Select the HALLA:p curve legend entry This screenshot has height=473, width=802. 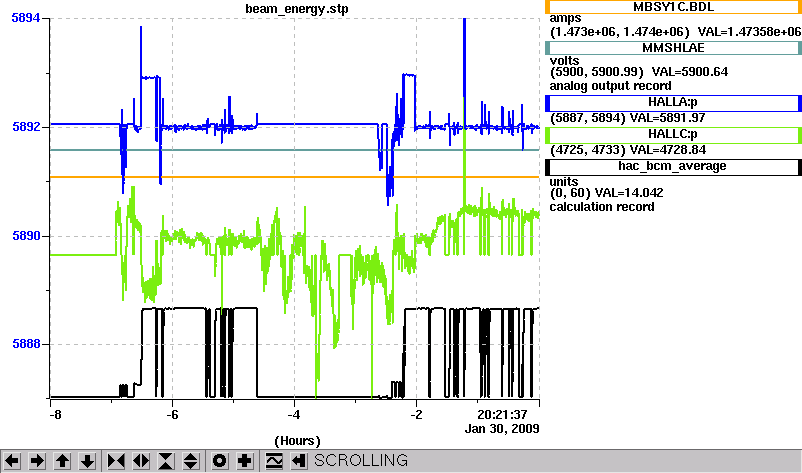tap(673, 103)
